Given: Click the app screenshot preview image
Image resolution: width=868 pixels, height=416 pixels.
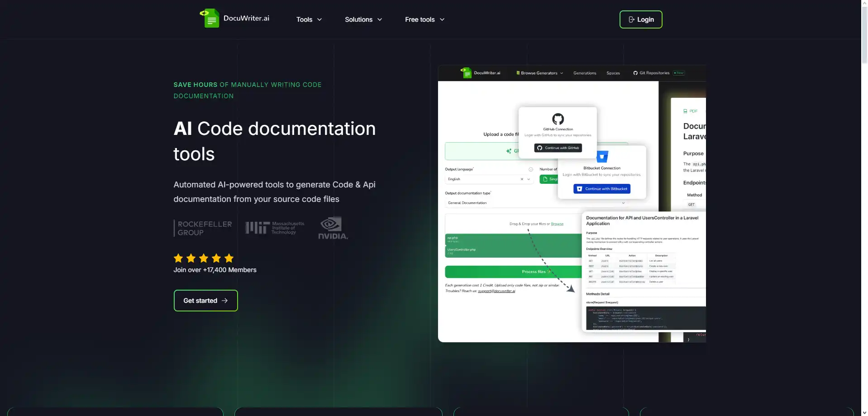Looking at the screenshot, I should (572, 204).
